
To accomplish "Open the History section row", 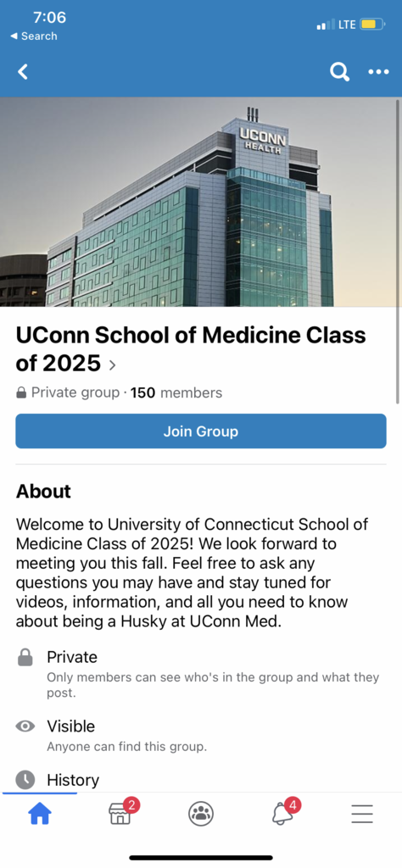I will [x=201, y=780].
